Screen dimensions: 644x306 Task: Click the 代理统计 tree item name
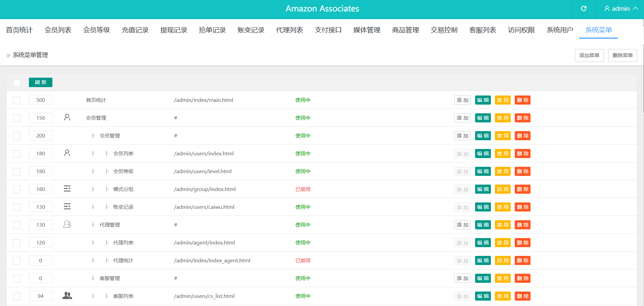[x=123, y=261]
